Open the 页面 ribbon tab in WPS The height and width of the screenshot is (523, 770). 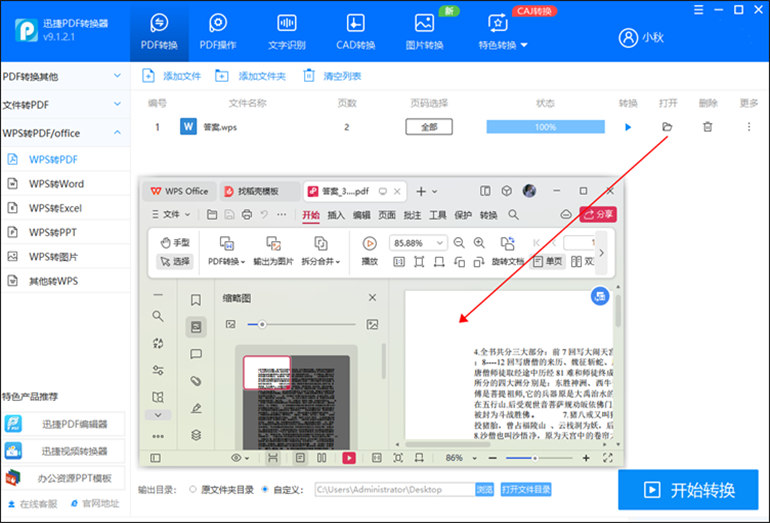coord(387,215)
